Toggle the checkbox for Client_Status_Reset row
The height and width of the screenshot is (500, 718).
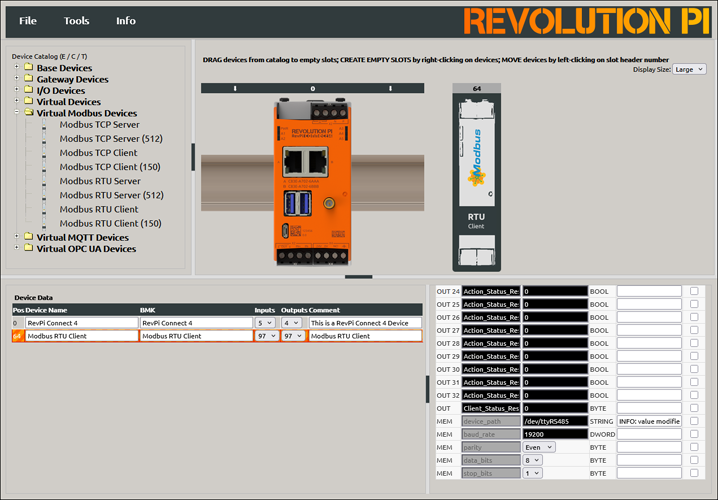tap(694, 408)
